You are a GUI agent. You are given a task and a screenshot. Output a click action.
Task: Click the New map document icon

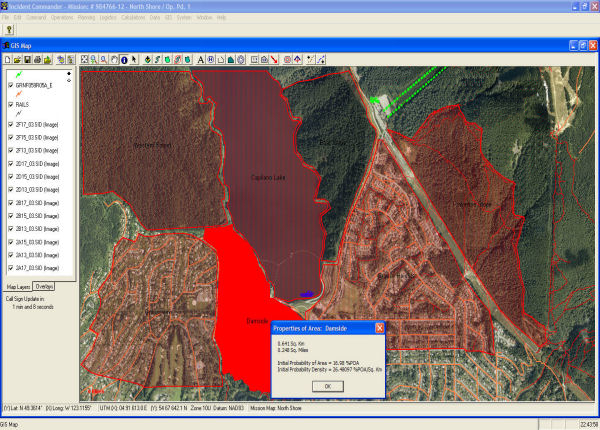coord(8,60)
